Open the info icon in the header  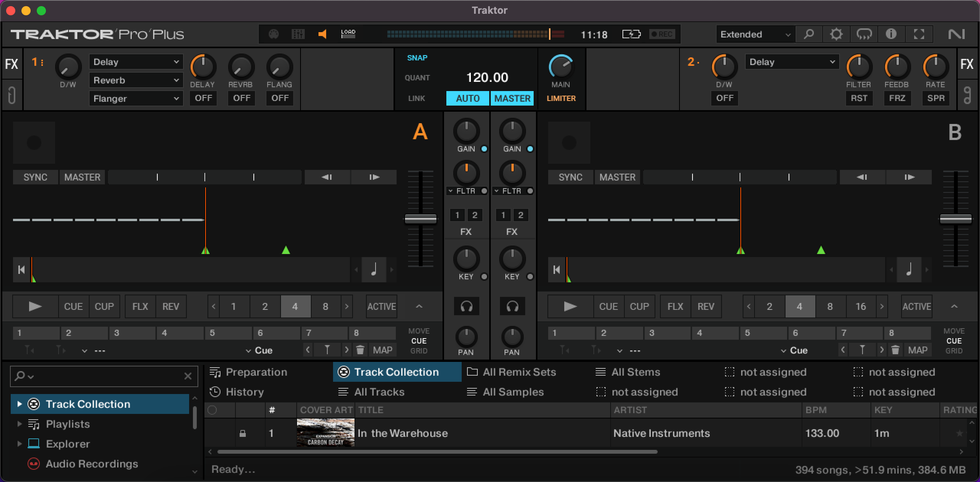click(x=891, y=34)
